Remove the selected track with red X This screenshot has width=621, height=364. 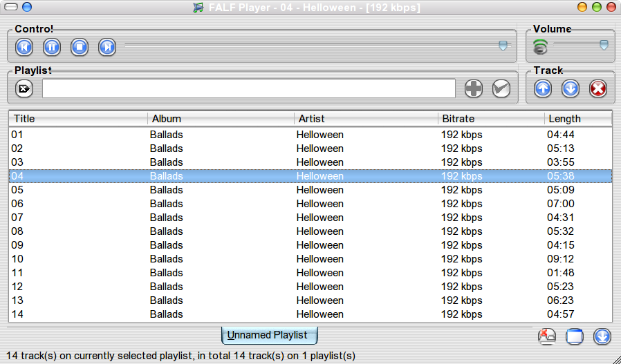coord(598,88)
